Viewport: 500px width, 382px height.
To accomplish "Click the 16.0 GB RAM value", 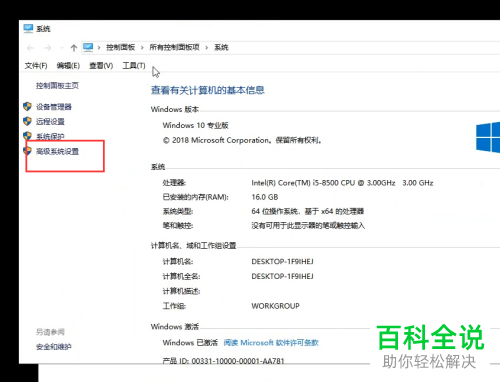I will [x=265, y=197].
